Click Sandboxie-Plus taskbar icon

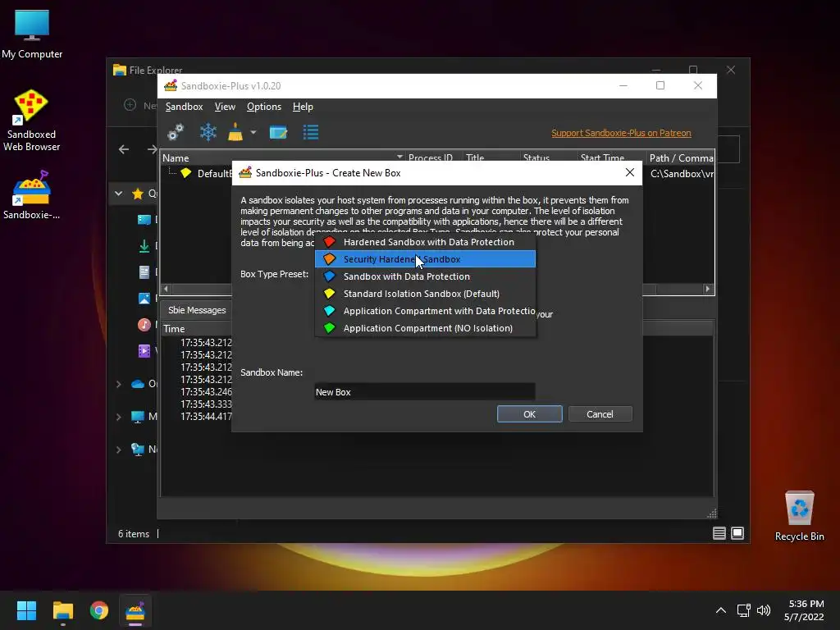pos(135,610)
